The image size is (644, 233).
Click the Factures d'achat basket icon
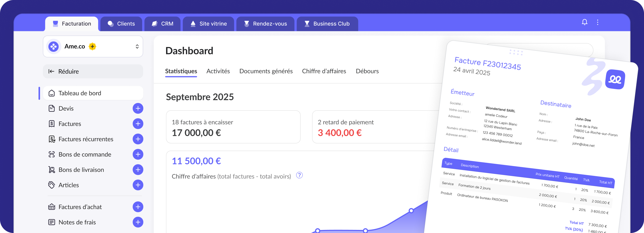(52, 207)
